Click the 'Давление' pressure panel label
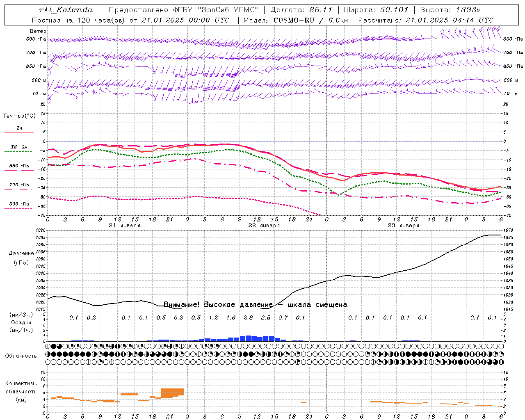Viewport: 525px width, 420px height. [21, 253]
